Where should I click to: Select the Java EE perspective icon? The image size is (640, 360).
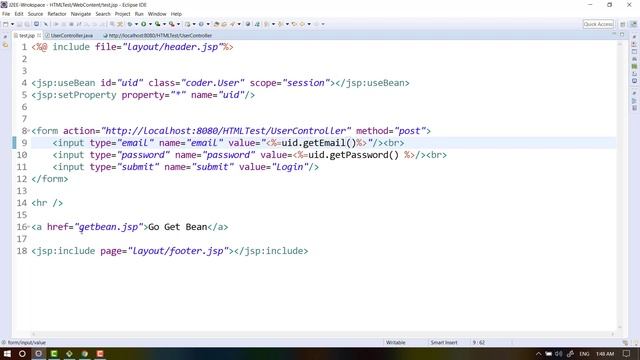[633, 24]
